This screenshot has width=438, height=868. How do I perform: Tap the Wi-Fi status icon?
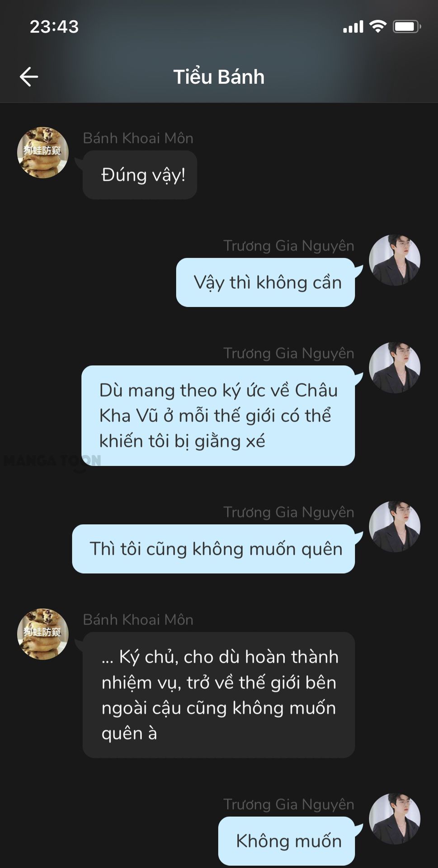click(378, 27)
